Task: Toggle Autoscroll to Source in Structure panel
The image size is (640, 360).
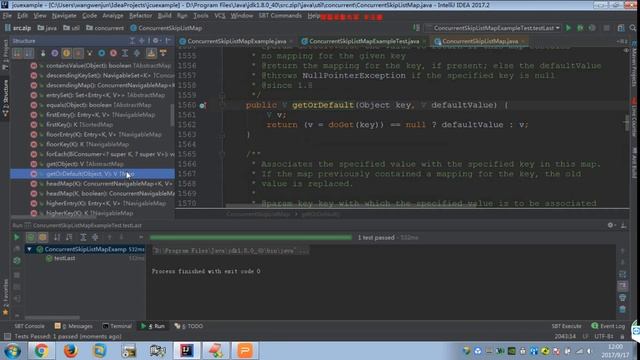Action: coord(151,53)
